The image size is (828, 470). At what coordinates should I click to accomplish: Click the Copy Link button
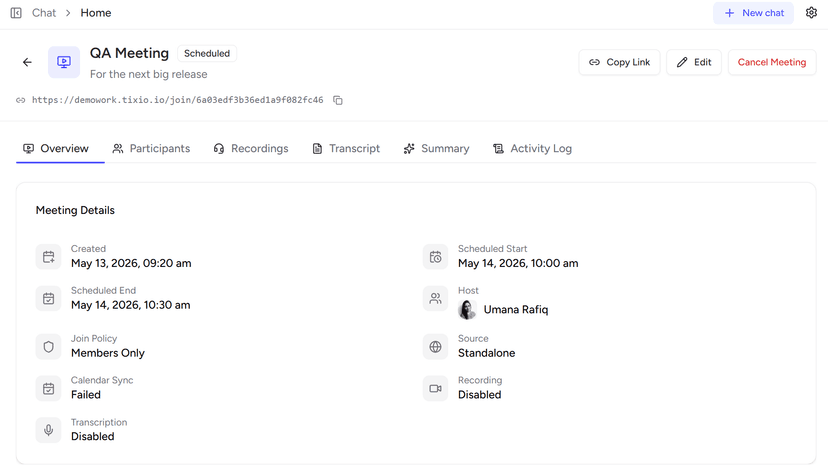(619, 62)
